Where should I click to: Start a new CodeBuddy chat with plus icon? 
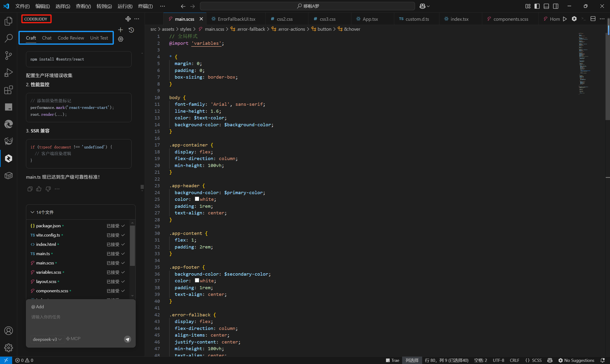120,30
